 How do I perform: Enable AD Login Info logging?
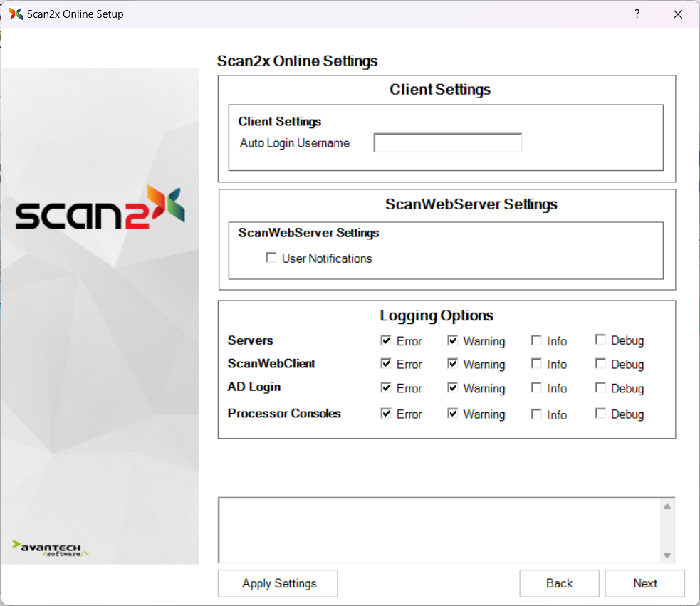[536, 388]
